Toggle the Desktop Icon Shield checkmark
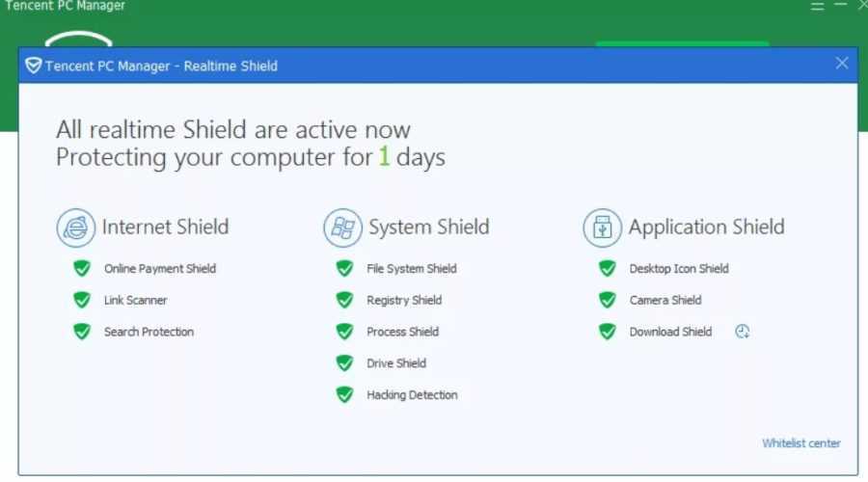This screenshot has width=868, height=482. (x=607, y=269)
